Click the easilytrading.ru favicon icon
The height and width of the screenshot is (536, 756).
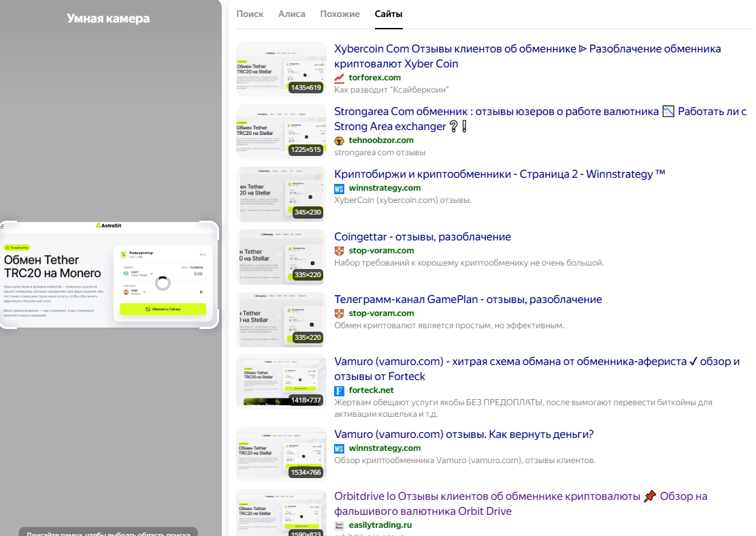tap(340, 525)
